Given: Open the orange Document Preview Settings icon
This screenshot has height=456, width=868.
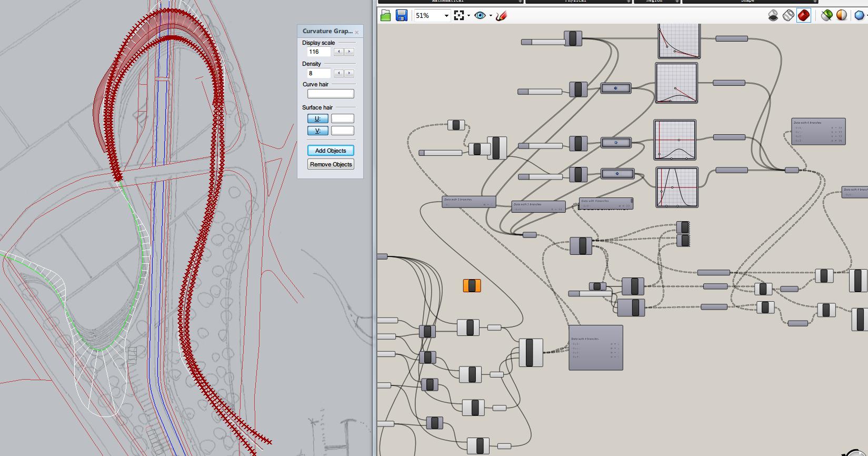Looking at the screenshot, I should click(x=842, y=16).
